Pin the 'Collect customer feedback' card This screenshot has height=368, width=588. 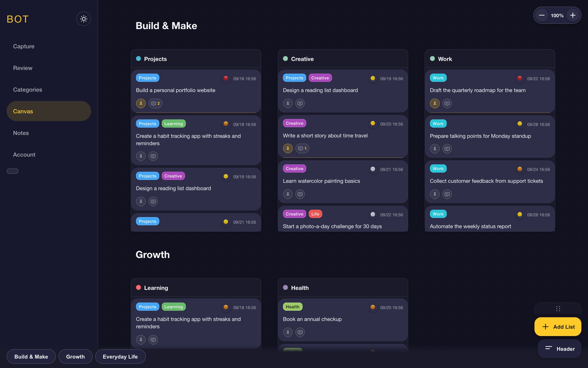coord(435,194)
